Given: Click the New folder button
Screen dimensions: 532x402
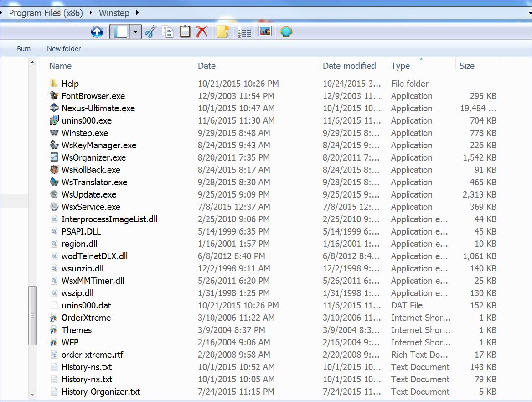Looking at the screenshot, I should point(64,49).
